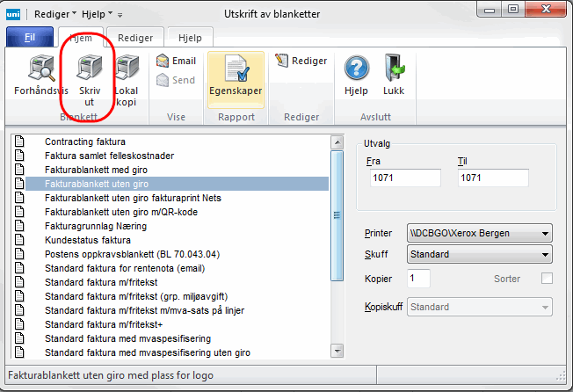The width and height of the screenshot is (573, 392).
Task: Click the Lukk exit icon
Action: (x=394, y=70)
